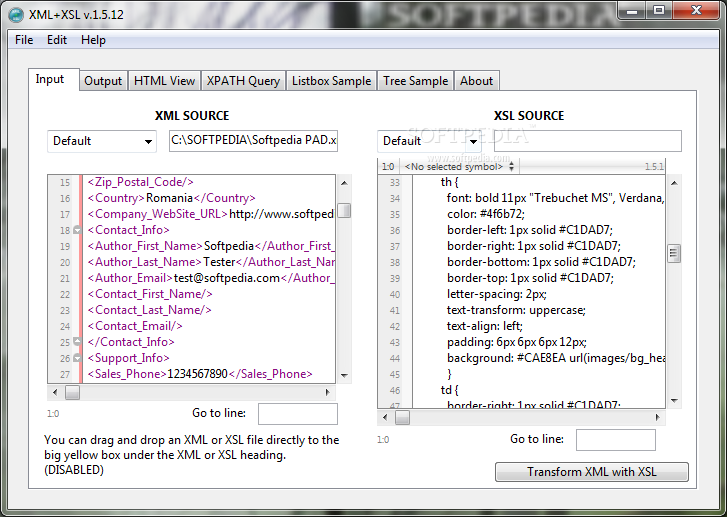Click the Contact_First_Name line

point(150,294)
